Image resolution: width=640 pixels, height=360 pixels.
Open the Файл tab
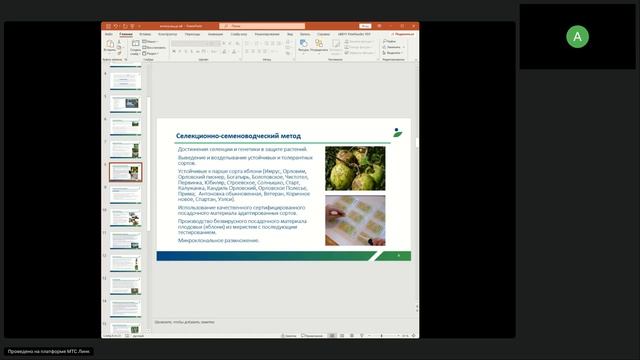(109, 34)
